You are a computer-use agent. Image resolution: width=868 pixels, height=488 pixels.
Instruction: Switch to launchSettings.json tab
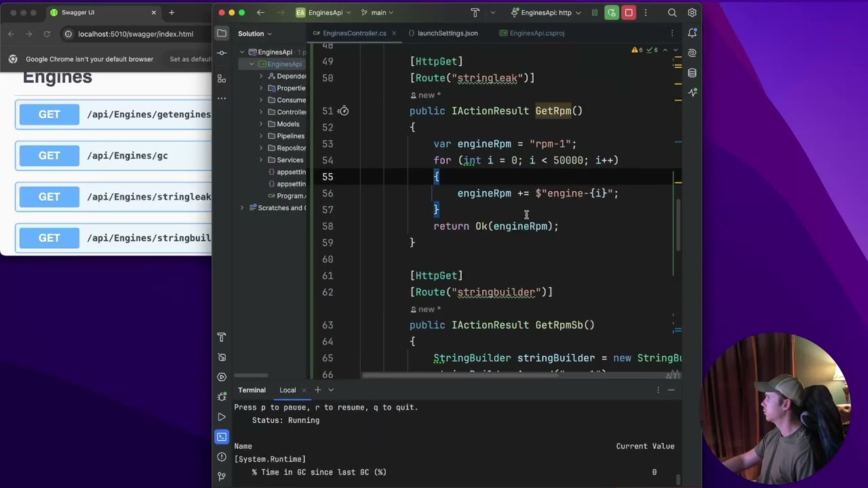click(442, 33)
